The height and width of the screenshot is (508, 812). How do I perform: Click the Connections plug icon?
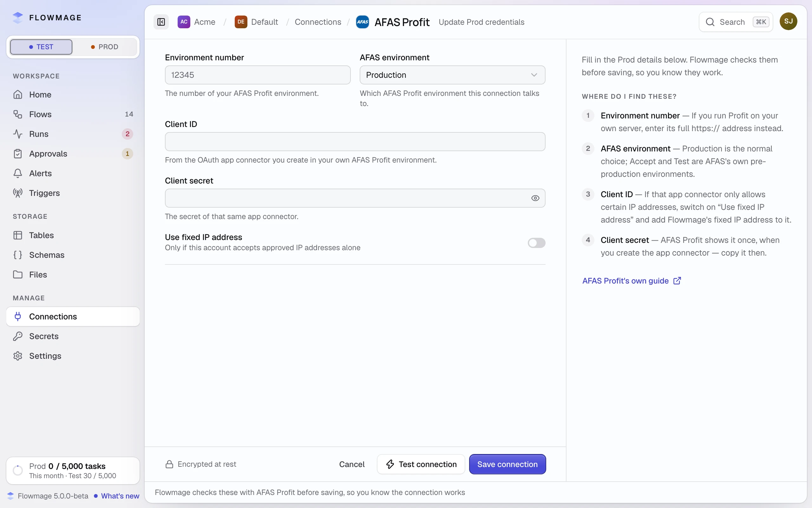18,317
